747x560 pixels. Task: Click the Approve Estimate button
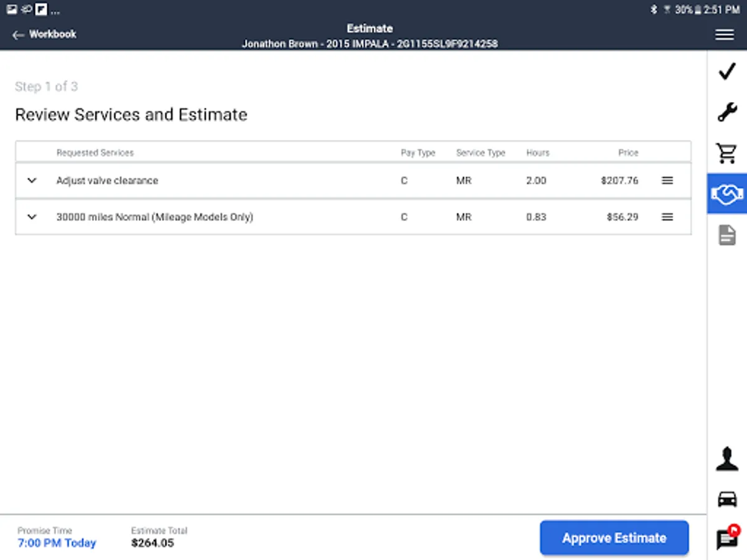click(614, 538)
